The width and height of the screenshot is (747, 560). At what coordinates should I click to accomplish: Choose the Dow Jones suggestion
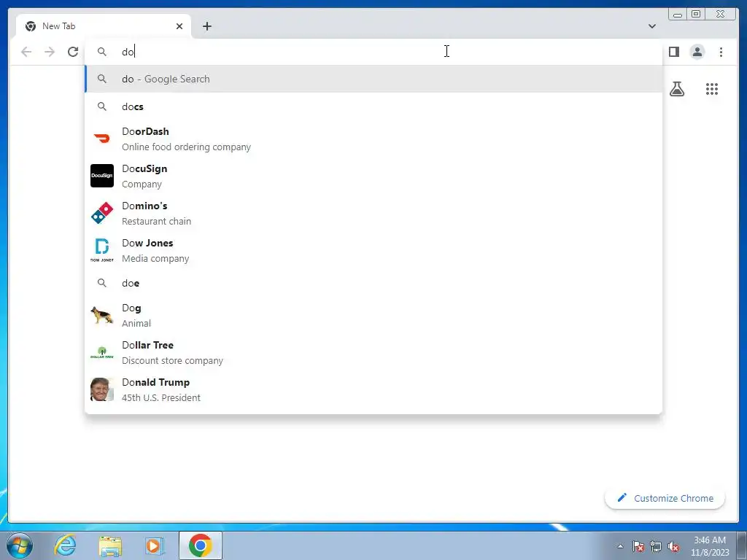coord(373,251)
